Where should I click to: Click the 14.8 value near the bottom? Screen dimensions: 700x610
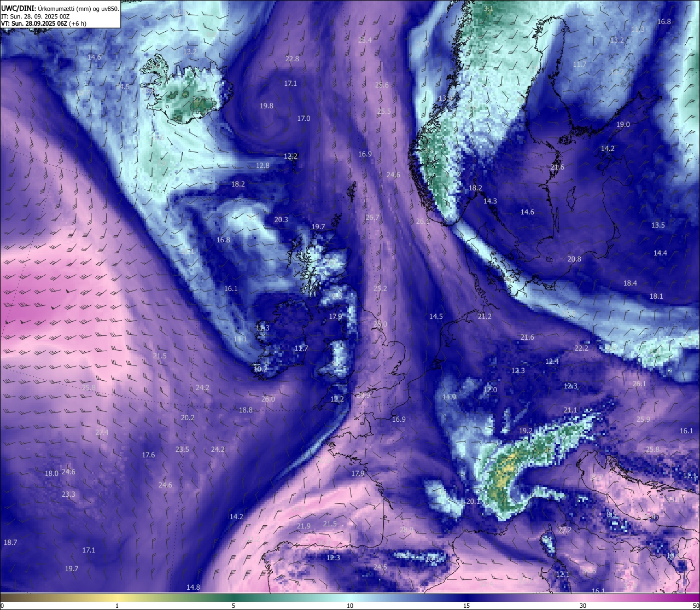coord(193,588)
